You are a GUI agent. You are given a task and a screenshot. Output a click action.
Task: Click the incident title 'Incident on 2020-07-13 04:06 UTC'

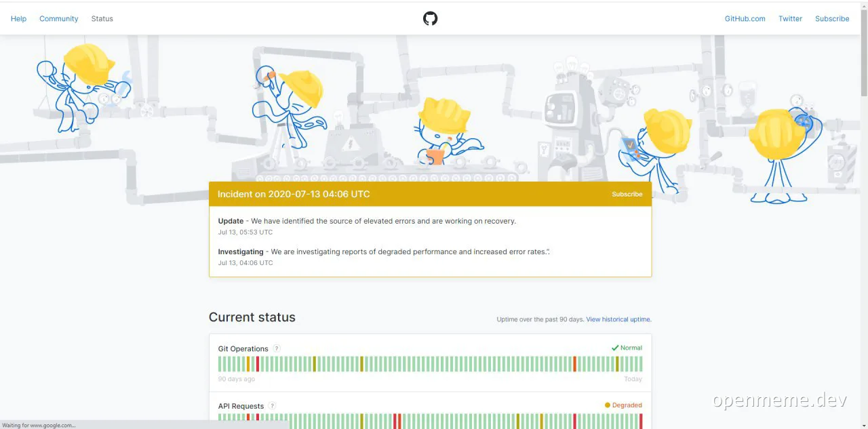click(294, 194)
